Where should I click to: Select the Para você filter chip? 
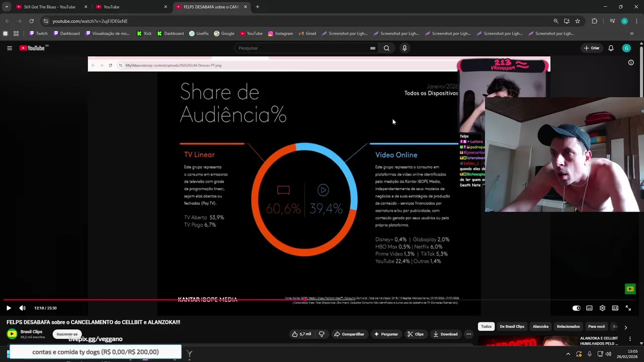[x=596, y=327]
